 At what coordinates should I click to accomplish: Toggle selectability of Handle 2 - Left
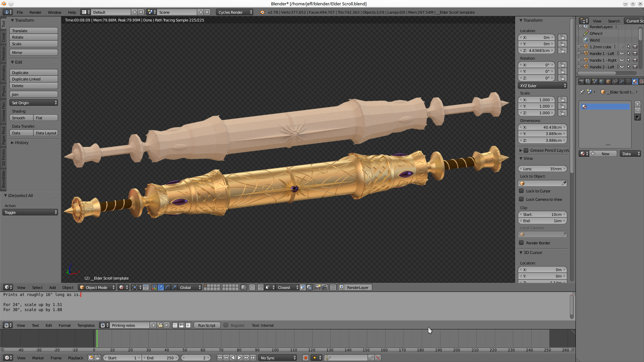629,67
